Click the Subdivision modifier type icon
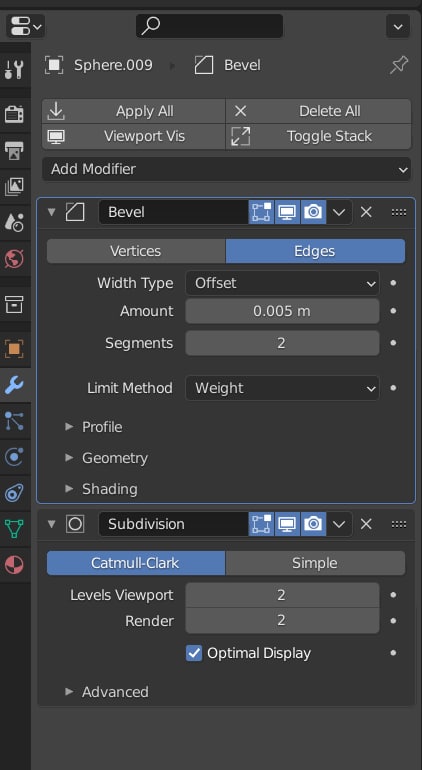Image resolution: width=422 pixels, height=770 pixels. click(75, 524)
